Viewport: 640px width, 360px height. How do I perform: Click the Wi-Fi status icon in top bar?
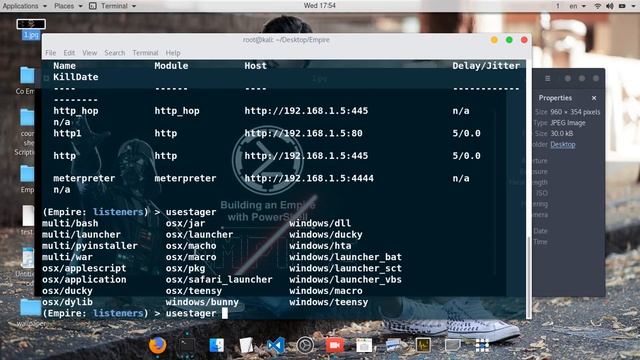click(x=598, y=6)
